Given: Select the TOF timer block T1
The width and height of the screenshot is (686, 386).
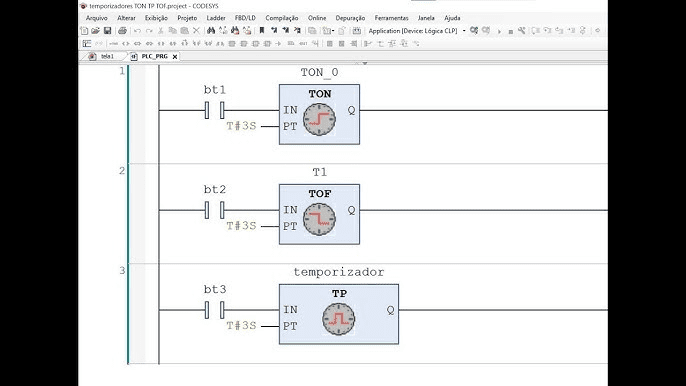Looking at the screenshot, I should click(x=319, y=214).
